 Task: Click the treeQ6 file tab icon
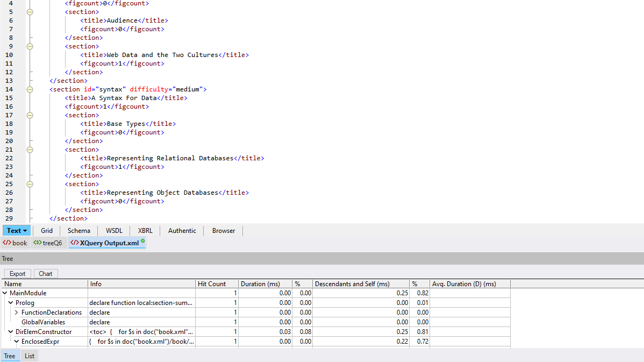(x=37, y=243)
